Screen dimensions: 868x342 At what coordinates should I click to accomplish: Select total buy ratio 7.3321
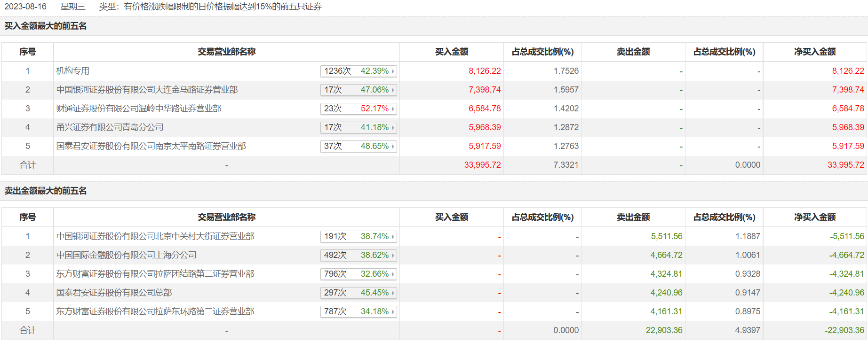point(566,165)
